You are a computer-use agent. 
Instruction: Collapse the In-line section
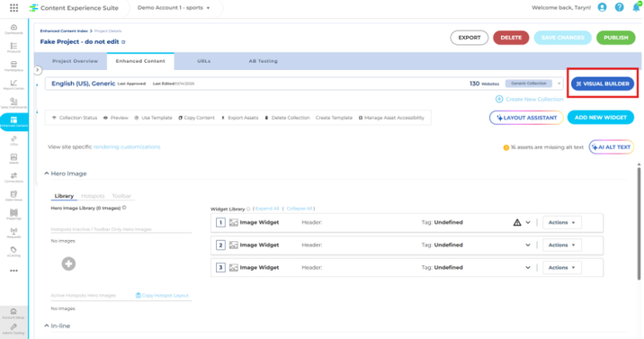(47, 326)
